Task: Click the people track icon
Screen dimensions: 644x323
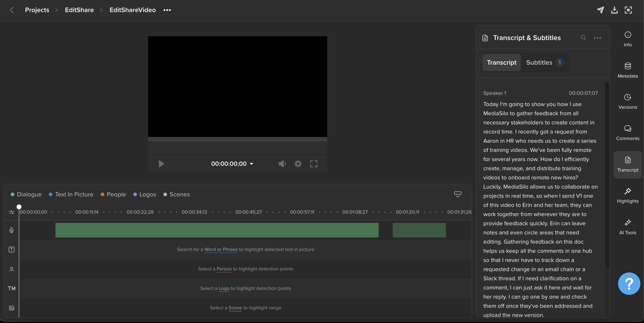Action: (x=11, y=269)
